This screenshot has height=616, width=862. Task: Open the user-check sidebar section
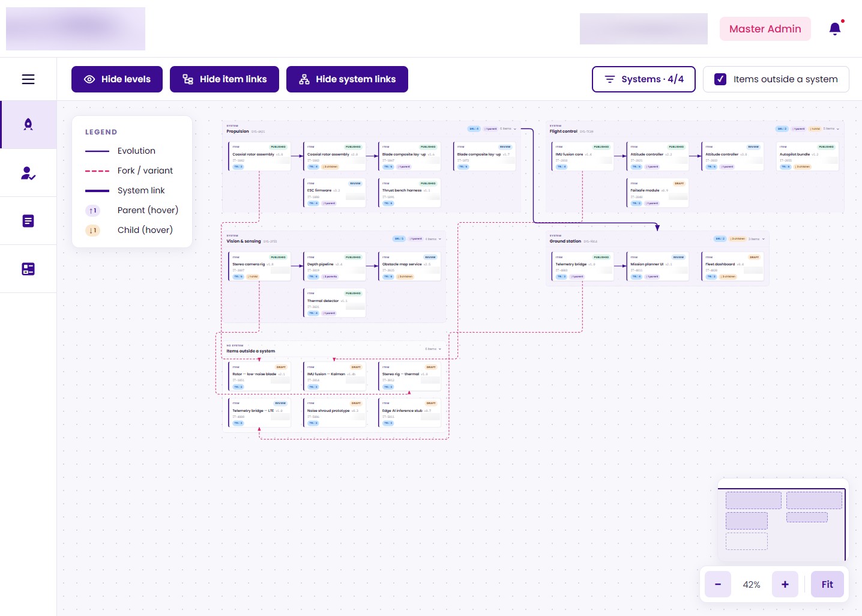28,173
